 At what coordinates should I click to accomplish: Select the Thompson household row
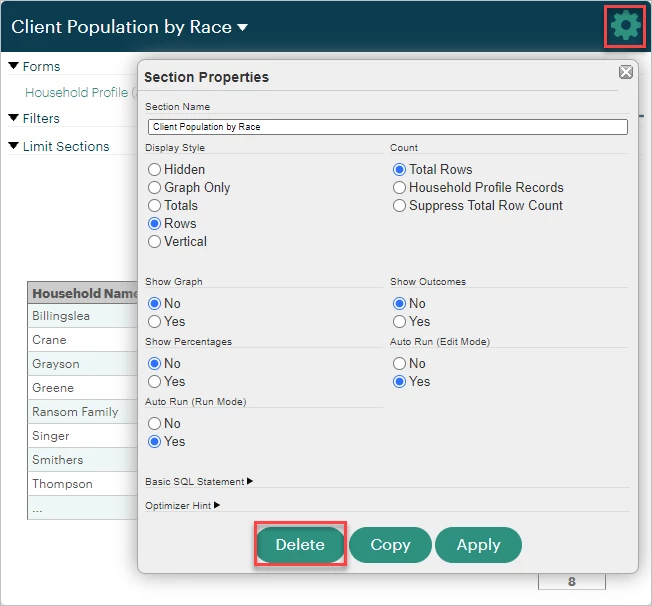coord(83,484)
